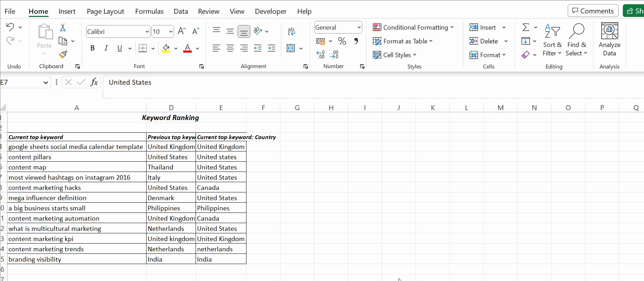Select the Format Painter brush
Viewport: 644px width, 281px height.
coord(63,54)
